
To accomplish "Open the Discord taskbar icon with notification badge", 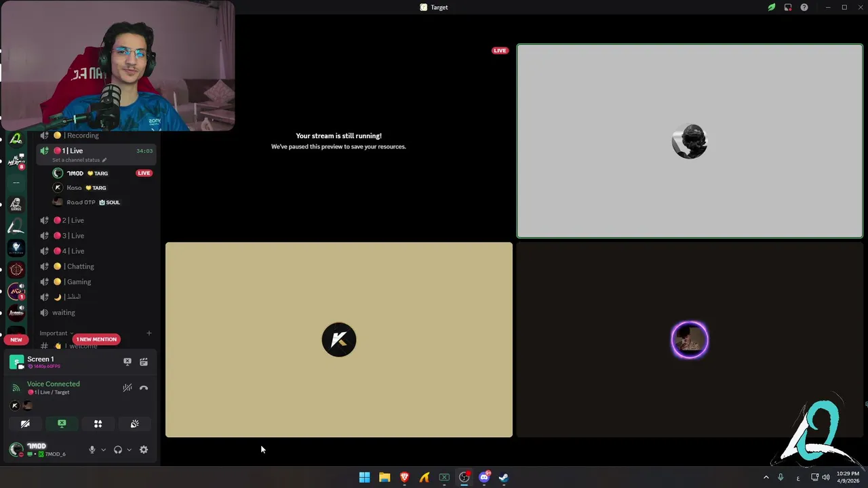I will click(484, 477).
